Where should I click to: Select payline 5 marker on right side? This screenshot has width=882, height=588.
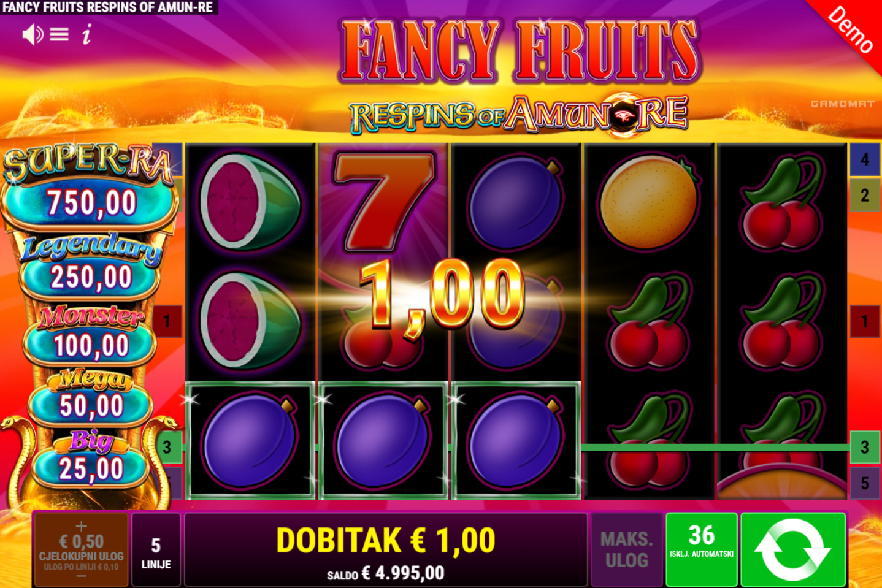tap(864, 483)
